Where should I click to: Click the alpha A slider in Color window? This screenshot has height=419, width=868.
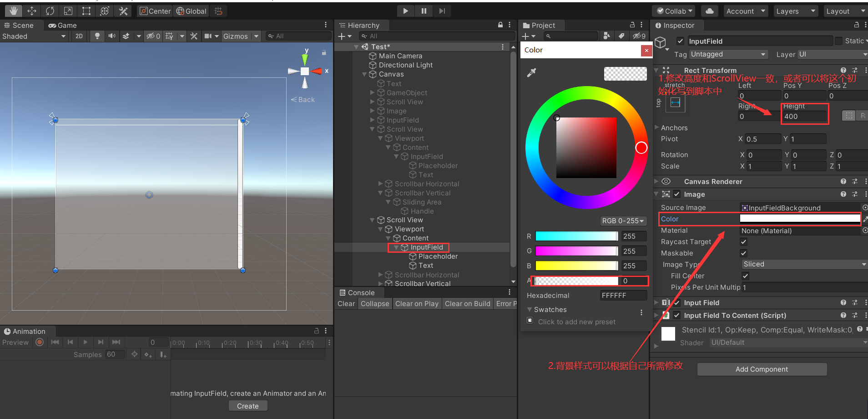576,281
